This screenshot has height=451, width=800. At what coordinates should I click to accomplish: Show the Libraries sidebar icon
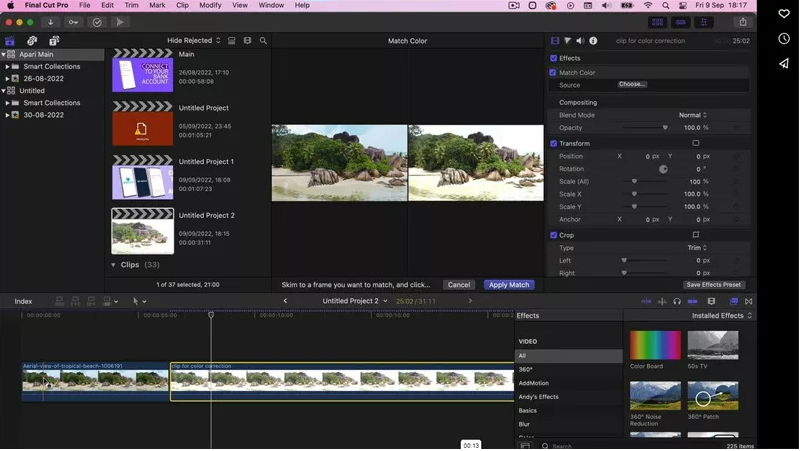10,41
